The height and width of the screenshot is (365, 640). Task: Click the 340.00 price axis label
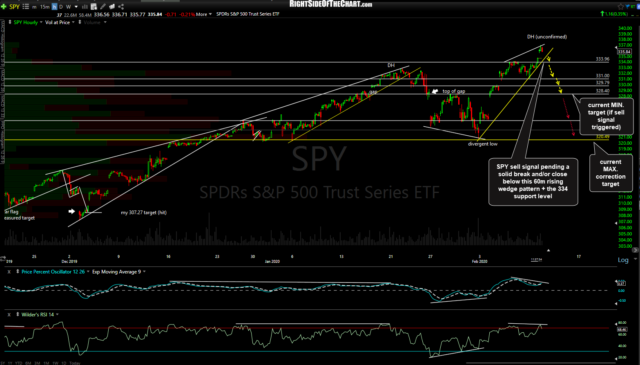pos(625,28)
